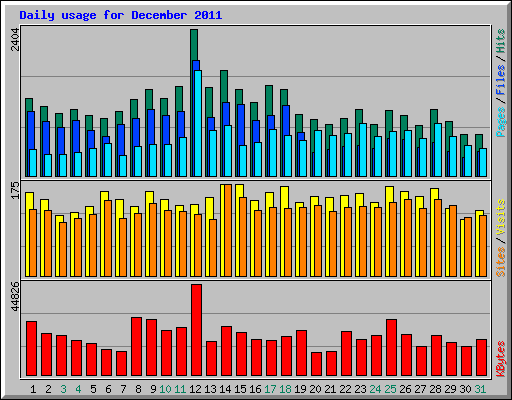Click day label '5' on the x-axis
The image size is (512, 400).
93,389
